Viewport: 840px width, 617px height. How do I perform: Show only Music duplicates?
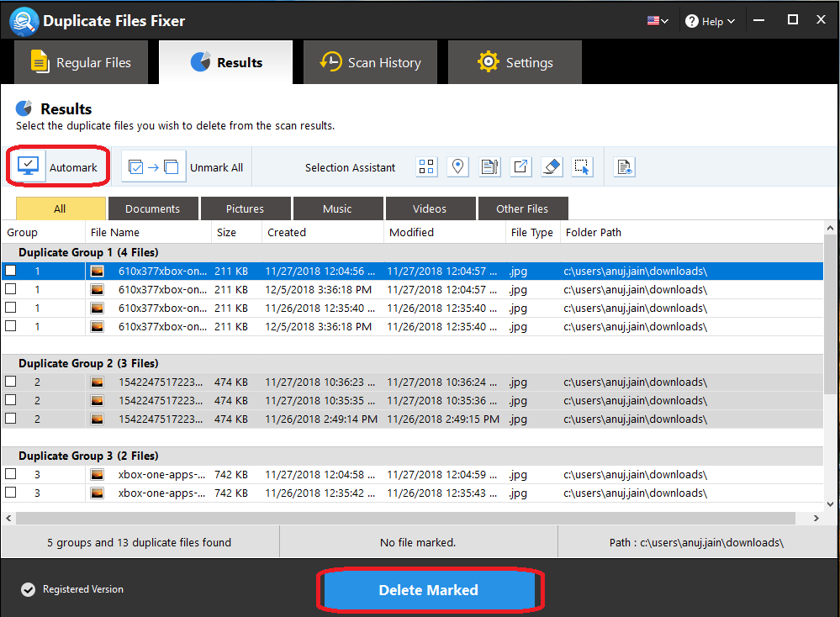[338, 208]
